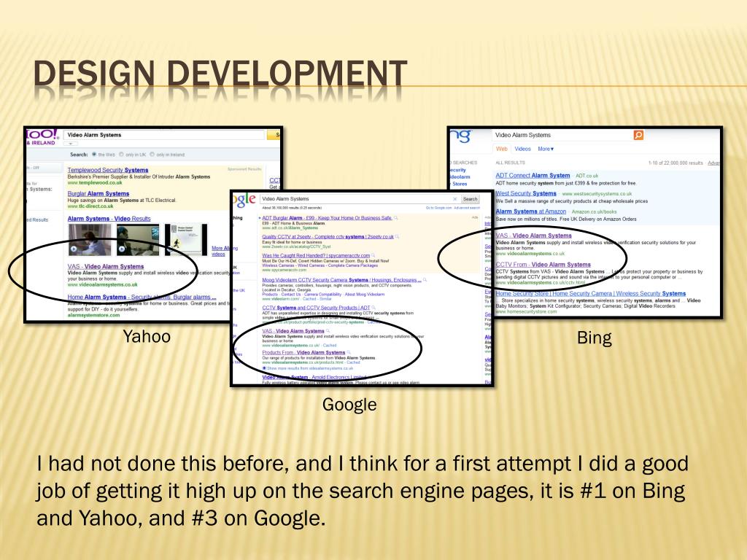Open Bing's "West Security Systems" link
This screenshot has height=560, width=747.
(526, 194)
